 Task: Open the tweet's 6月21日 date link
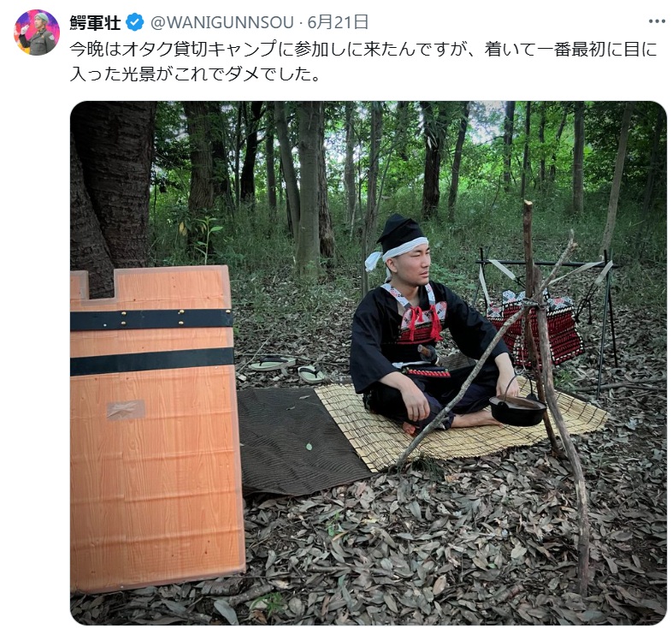[x=339, y=22]
